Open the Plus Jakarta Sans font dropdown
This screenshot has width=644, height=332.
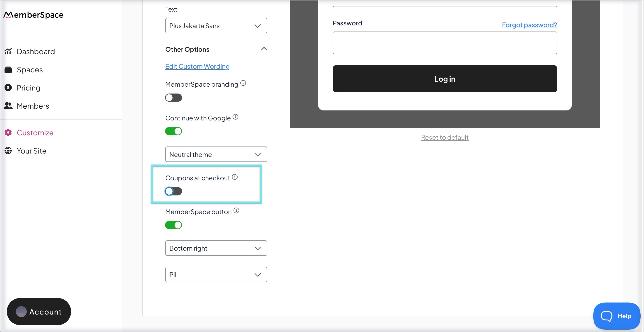216,26
